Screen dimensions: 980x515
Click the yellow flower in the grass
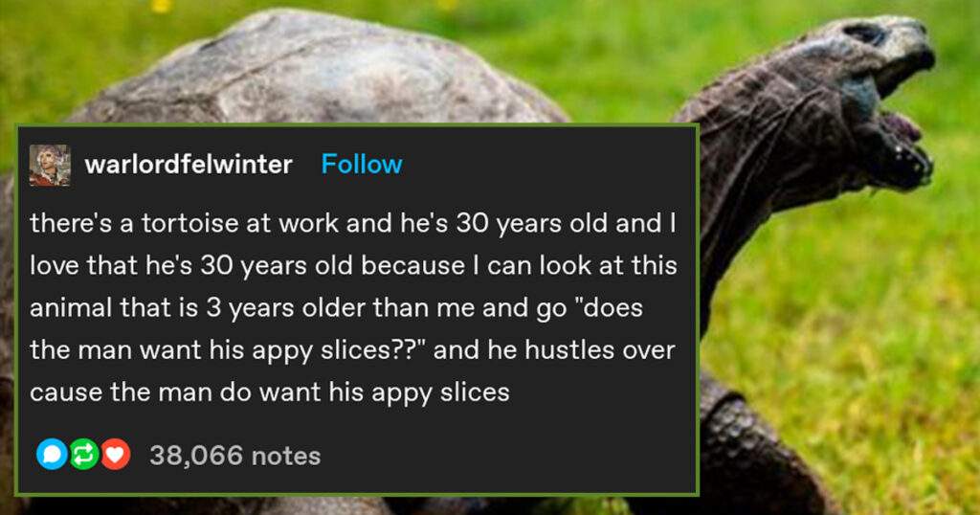(160, 6)
